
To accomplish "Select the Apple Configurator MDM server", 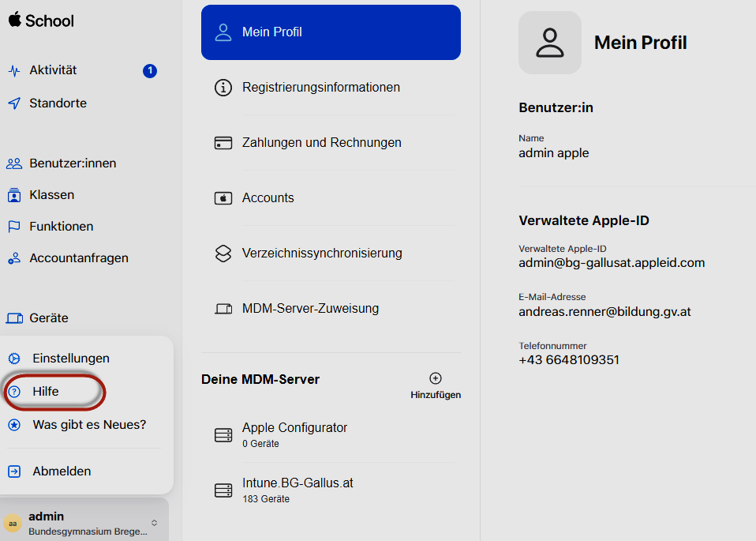I will pos(294,434).
